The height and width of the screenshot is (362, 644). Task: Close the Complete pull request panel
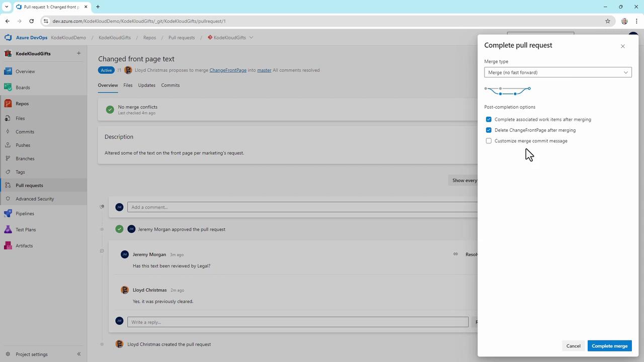pyautogui.click(x=623, y=46)
